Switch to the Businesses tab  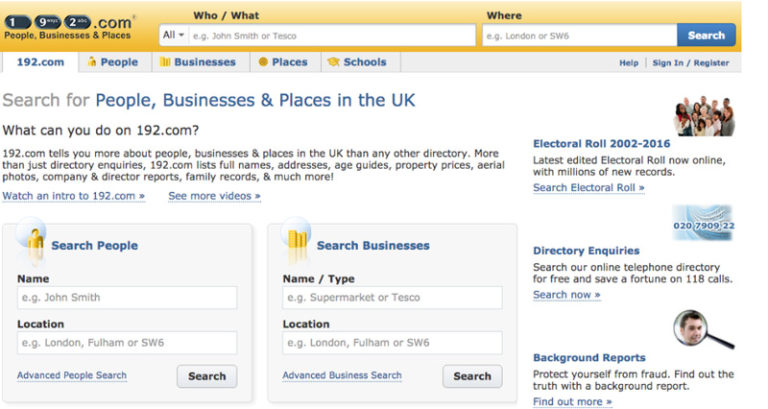198,62
